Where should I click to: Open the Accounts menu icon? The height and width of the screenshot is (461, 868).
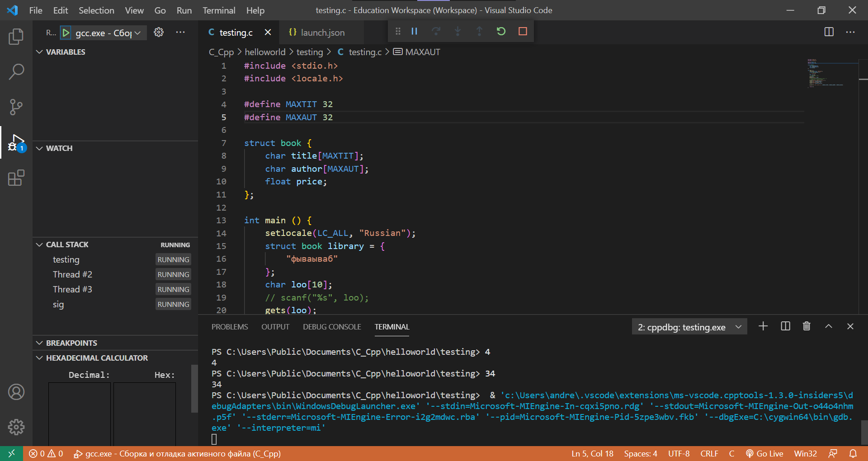pos(16,392)
